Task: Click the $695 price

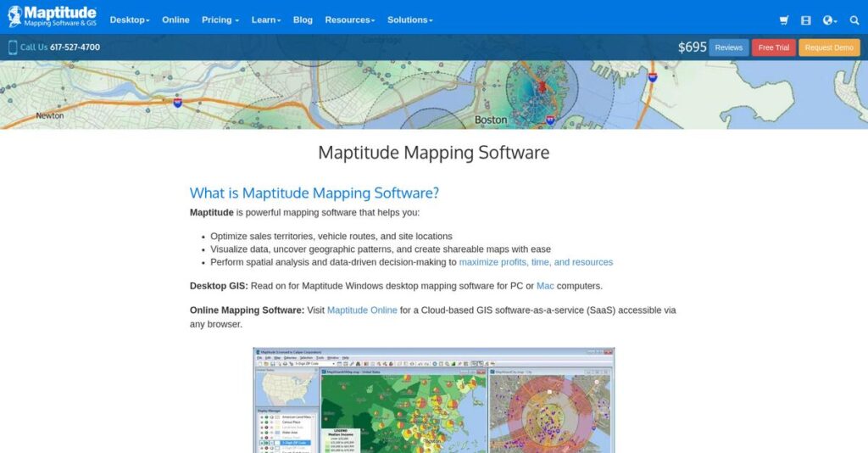Action: (692, 47)
